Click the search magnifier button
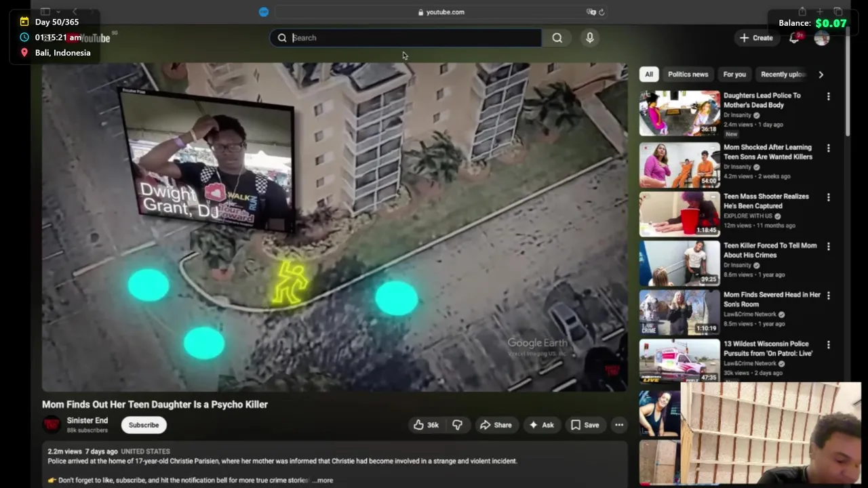Image resolution: width=868 pixels, height=488 pixels. point(557,38)
